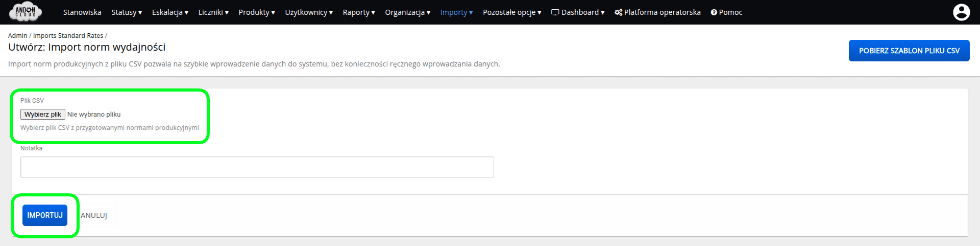This screenshot has width=980, height=246.
Task: Click the Dashboard monitor icon
Action: point(555,12)
